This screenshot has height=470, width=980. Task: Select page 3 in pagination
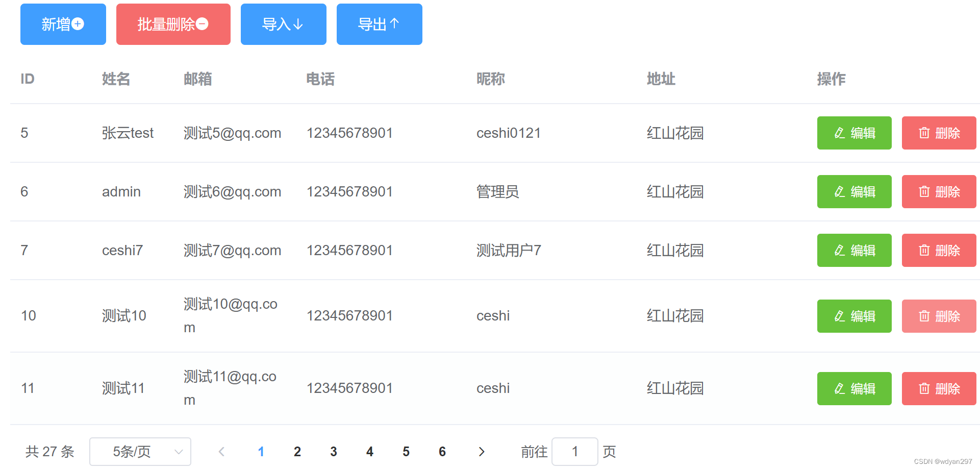click(334, 452)
